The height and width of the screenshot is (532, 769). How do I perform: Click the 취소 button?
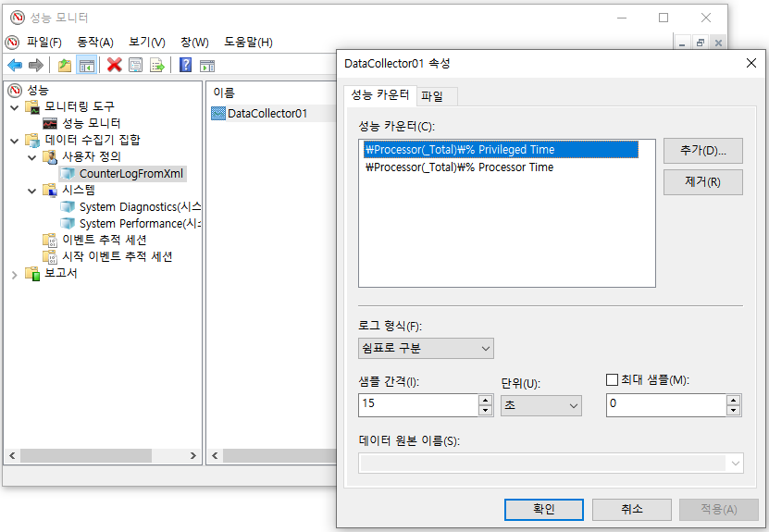point(632,509)
